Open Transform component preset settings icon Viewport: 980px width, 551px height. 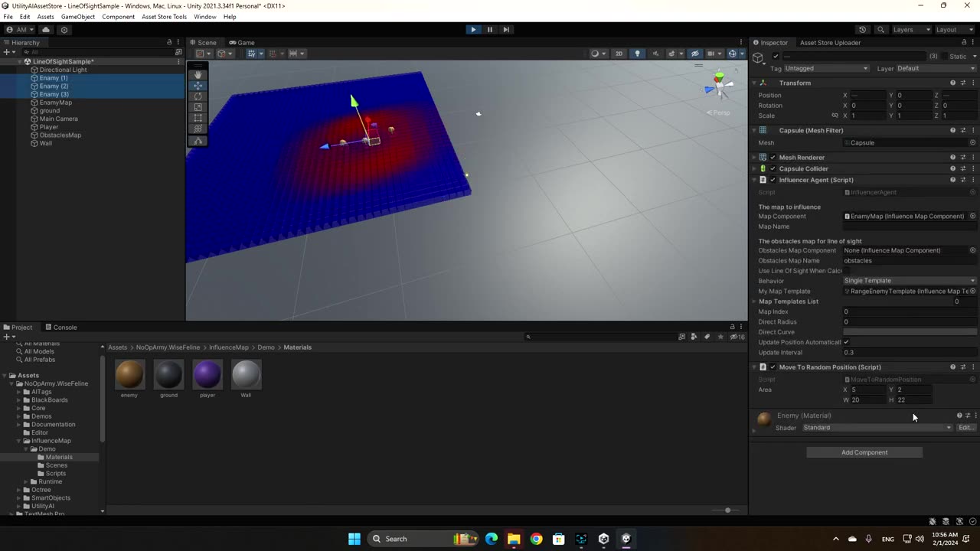coord(963,83)
